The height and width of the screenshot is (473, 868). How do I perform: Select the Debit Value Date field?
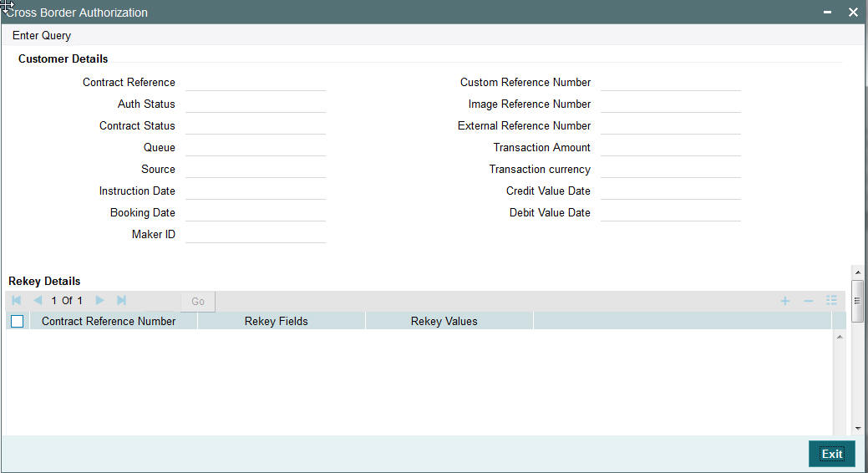coord(670,213)
